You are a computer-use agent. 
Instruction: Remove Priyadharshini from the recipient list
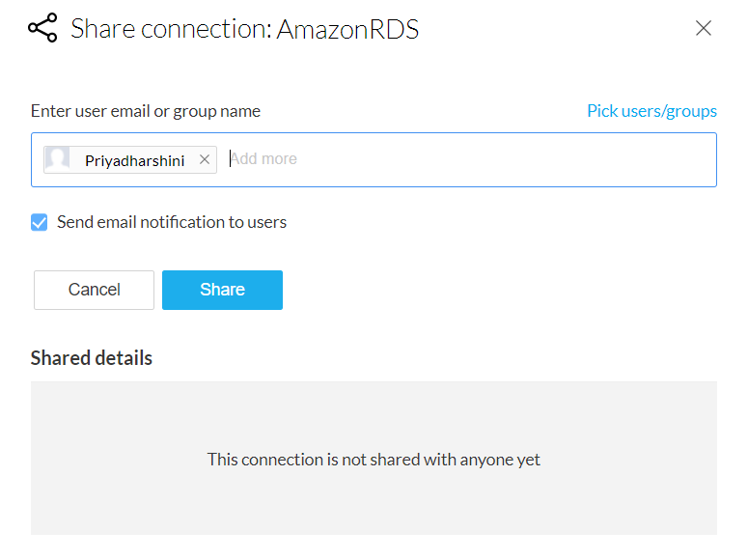click(205, 160)
